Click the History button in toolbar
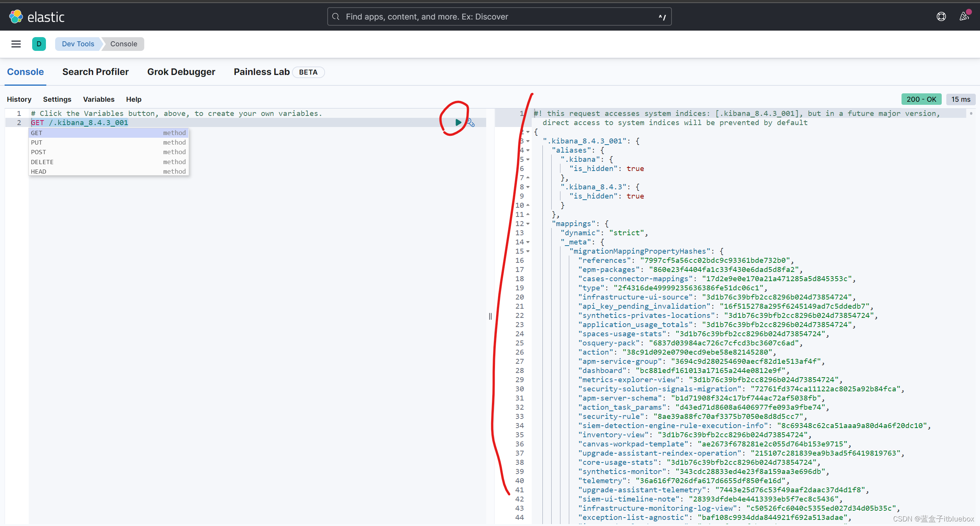 pos(19,99)
